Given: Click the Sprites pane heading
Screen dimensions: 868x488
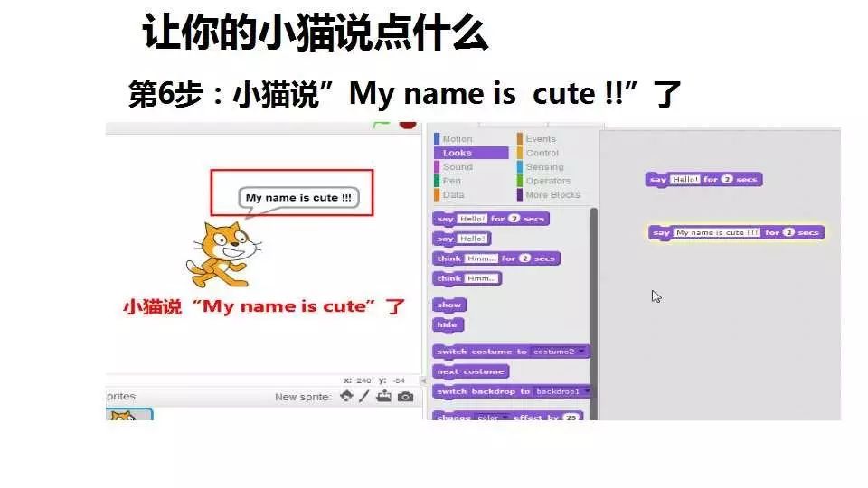Looking at the screenshot, I should 121,396.
